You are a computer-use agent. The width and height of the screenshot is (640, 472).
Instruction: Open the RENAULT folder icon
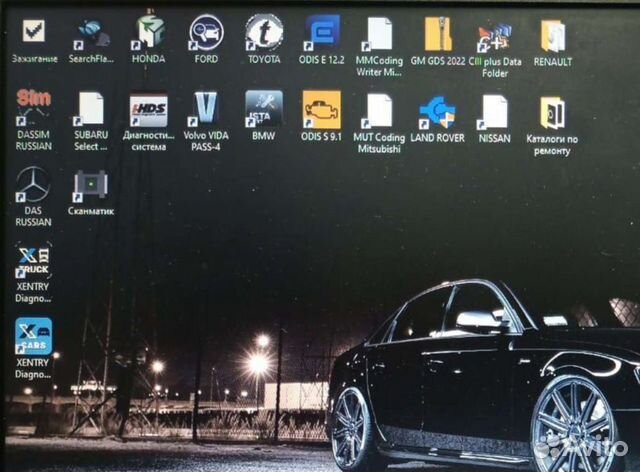point(553,35)
